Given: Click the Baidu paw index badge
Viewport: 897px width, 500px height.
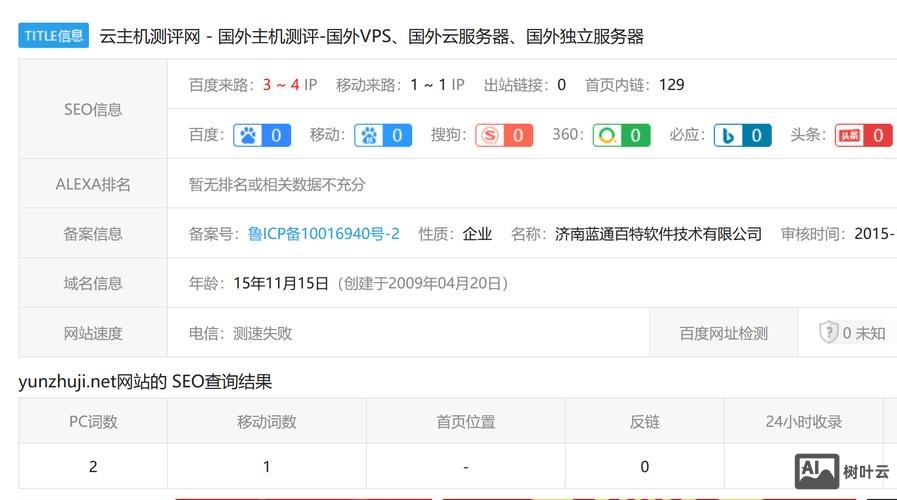Looking at the screenshot, I should [x=262, y=136].
